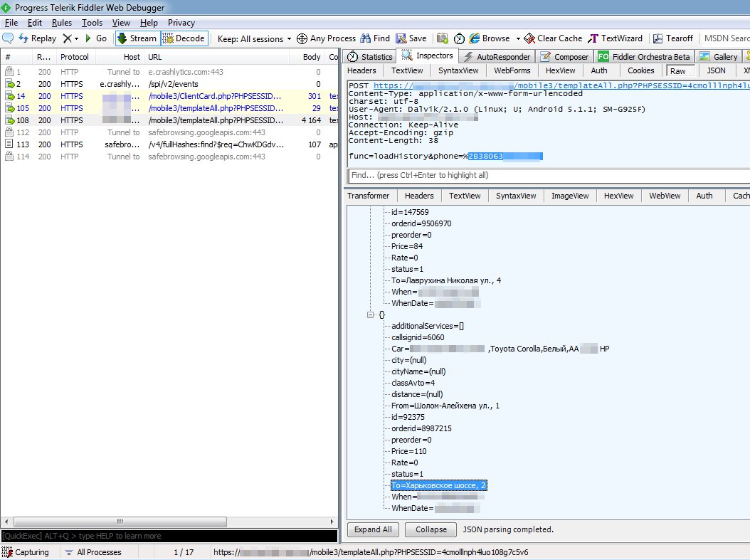Click the Go resume button
The width and height of the screenshot is (750, 560).
point(95,38)
